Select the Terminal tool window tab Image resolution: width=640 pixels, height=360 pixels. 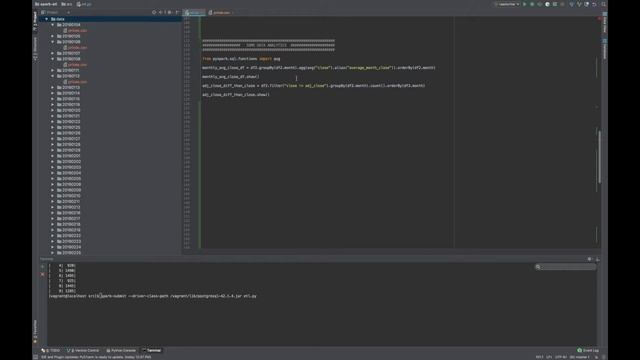[x=151, y=351]
